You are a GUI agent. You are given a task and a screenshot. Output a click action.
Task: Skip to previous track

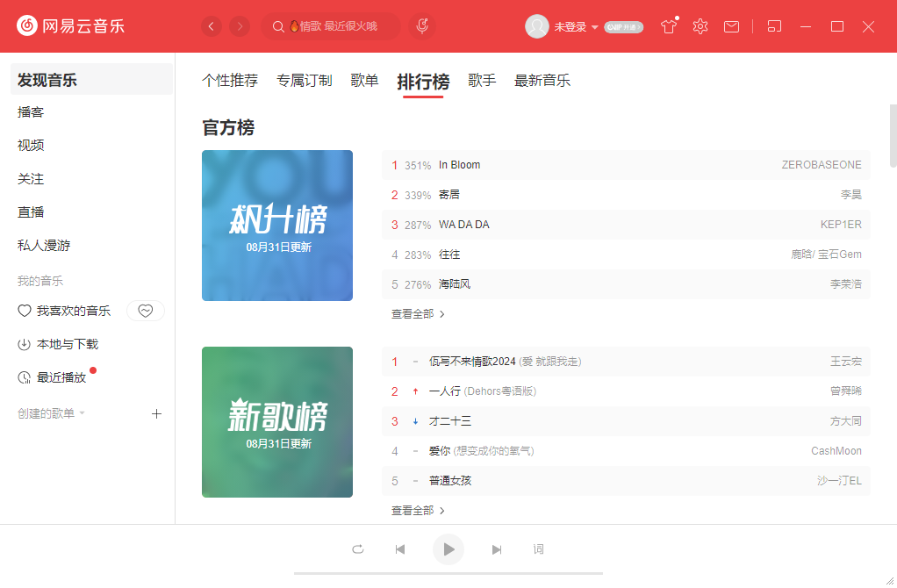pyautogui.click(x=400, y=549)
